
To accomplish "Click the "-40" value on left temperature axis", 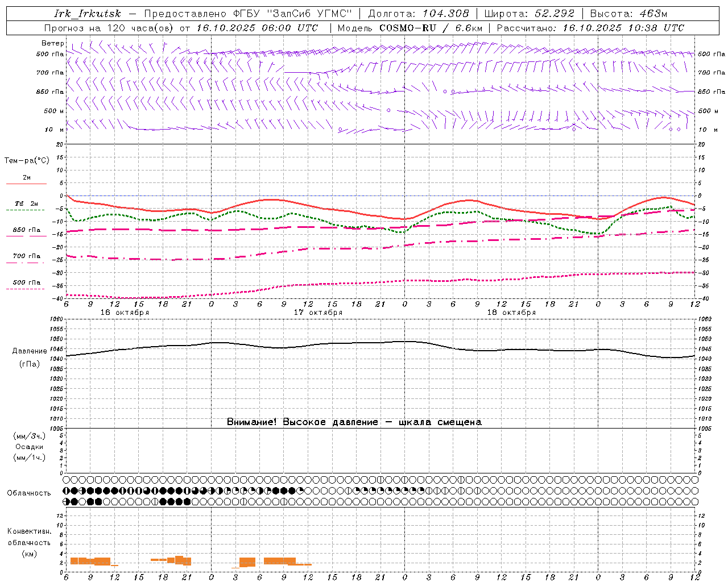I will [x=59, y=299].
